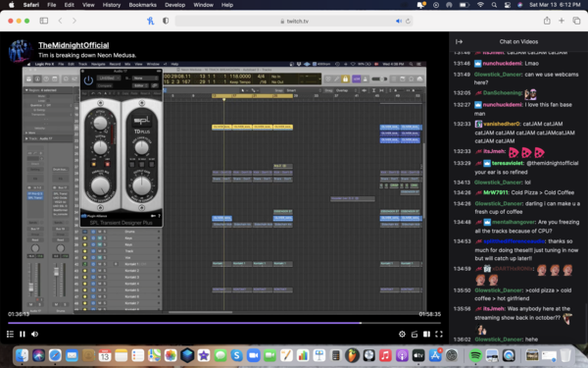This screenshot has width=588, height=368.
Task: Reload the twitch.tv page
Action: (x=408, y=21)
